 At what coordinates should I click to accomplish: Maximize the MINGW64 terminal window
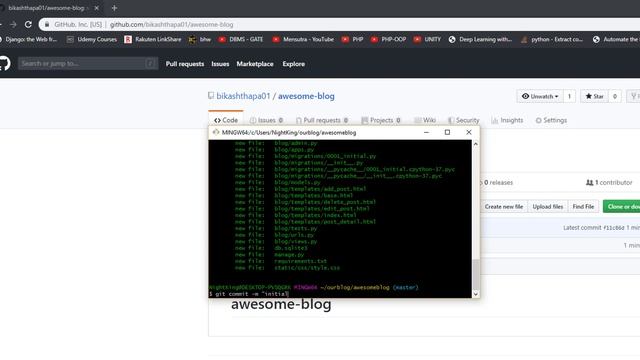447,132
